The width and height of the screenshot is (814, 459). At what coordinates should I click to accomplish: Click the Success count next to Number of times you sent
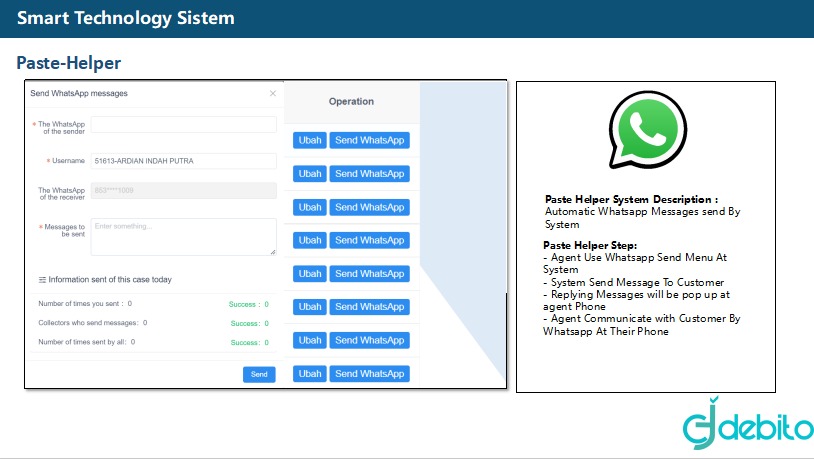pyautogui.click(x=249, y=304)
